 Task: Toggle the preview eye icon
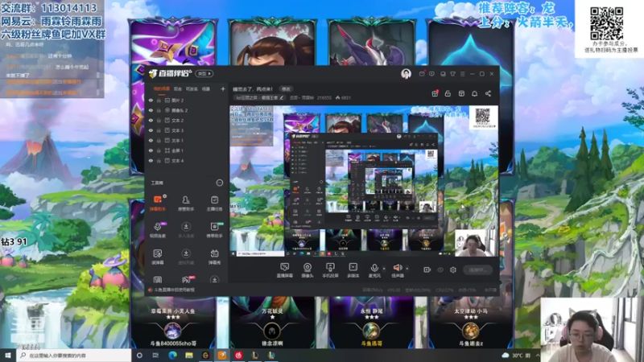pyautogui.click(x=440, y=269)
